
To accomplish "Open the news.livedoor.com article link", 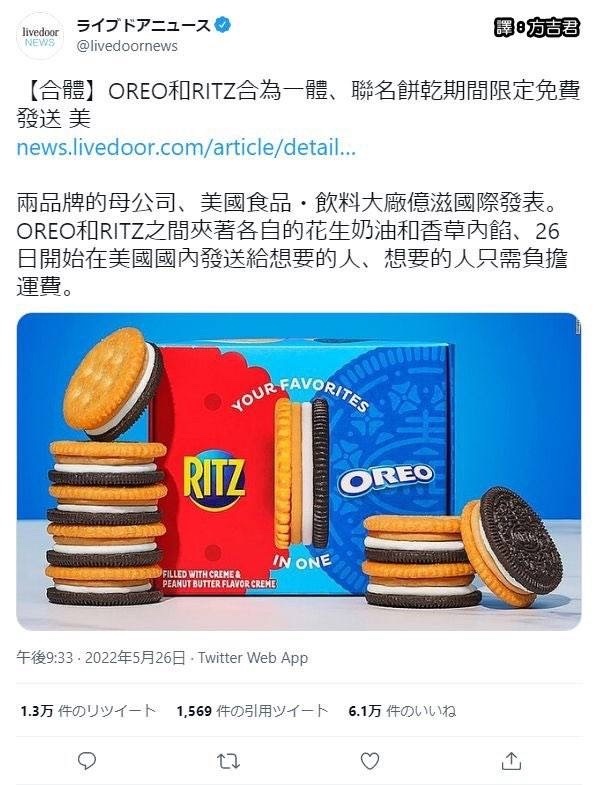I will [x=186, y=148].
